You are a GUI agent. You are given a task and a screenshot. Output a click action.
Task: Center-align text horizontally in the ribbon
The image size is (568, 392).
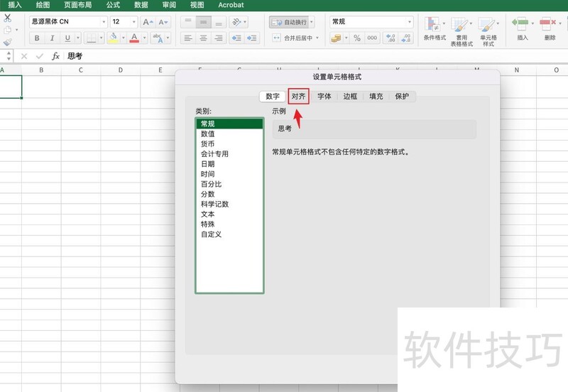tap(203, 38)
